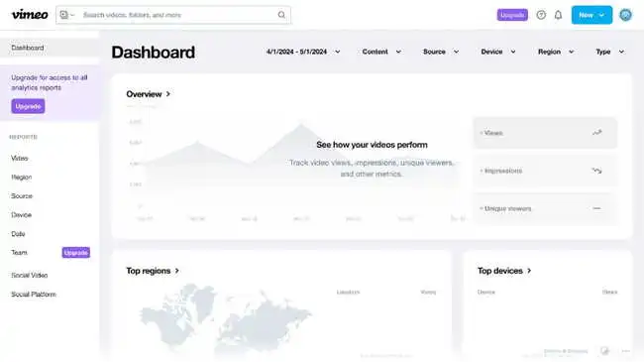Viewport: 644px width, 362px height.
Task: Click the sidebar Upgrade button under analytics notice
Action: (x=28, y=106)
